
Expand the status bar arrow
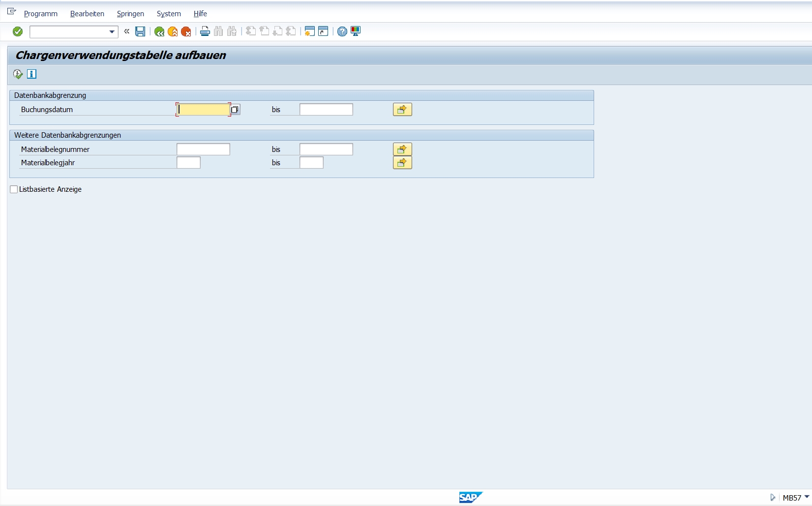tap(773, 498)
